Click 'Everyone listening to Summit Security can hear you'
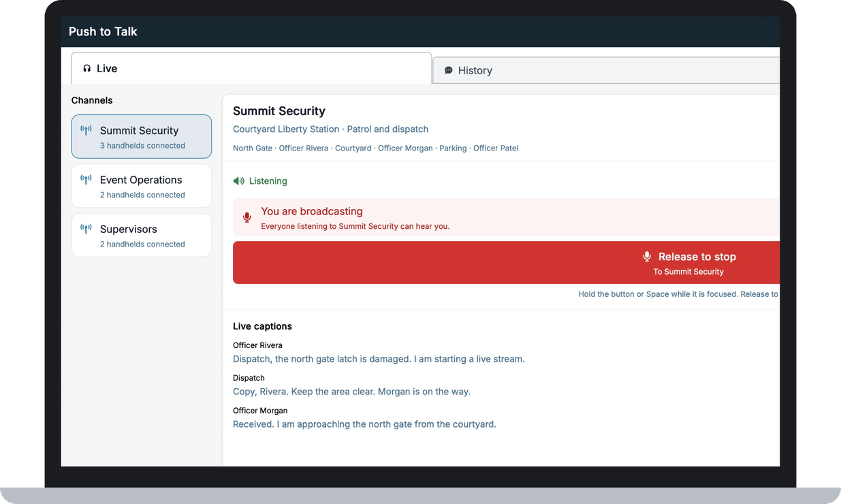 pyautogui.click(x=355, y=226)
